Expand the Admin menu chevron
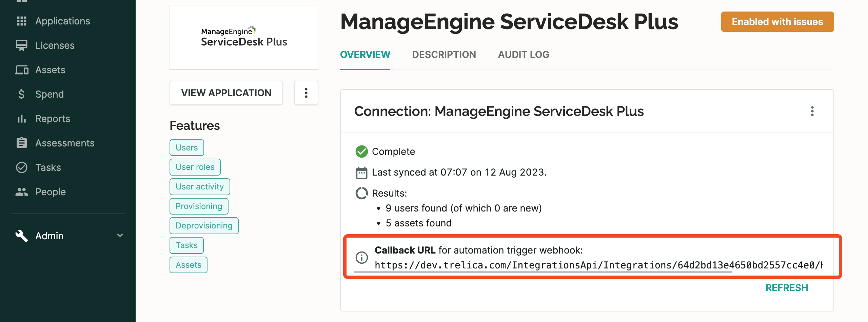Image resolution: width=868 pixels, height=322 pixels. pos(120,236)
